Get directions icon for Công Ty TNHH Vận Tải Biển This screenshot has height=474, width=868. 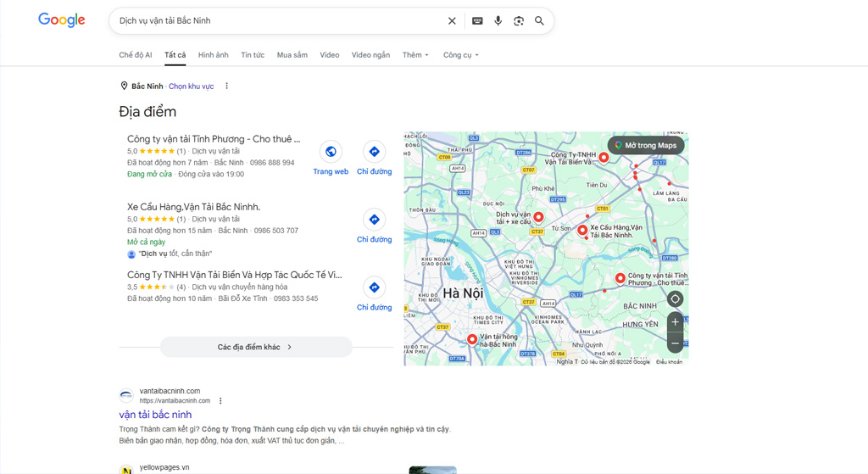click(374, 287)
